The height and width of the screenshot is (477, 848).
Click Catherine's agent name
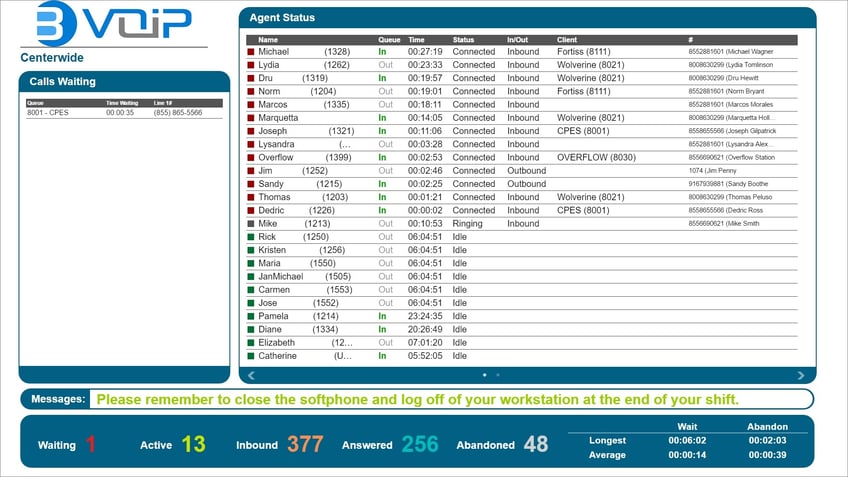tap(277, 356)
